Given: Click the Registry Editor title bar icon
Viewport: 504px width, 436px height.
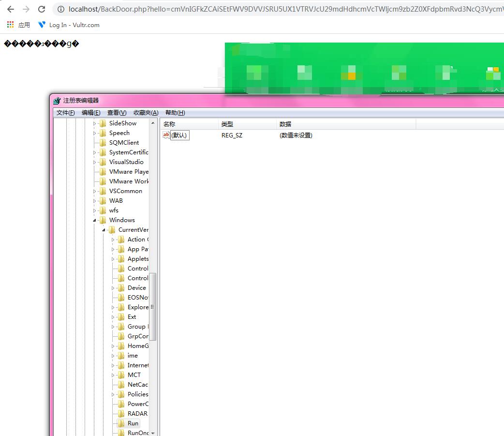Looking at the screenshot, I should pos(57,101).
